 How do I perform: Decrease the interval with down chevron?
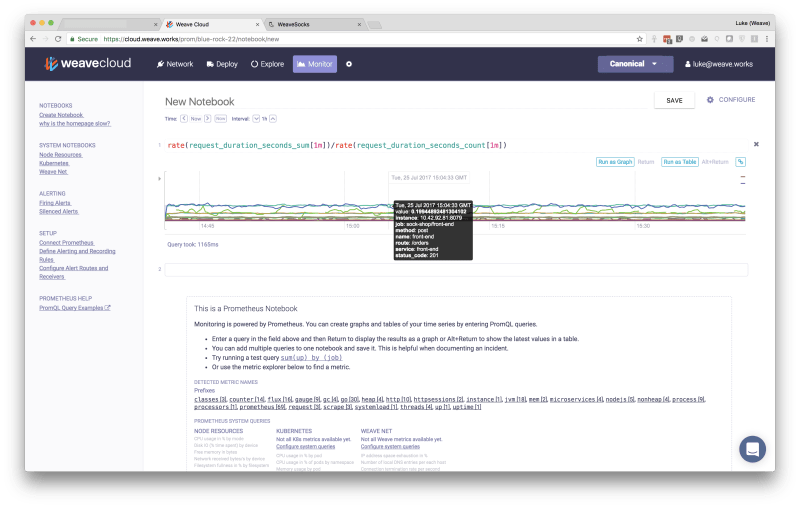[x=256, y=118]
